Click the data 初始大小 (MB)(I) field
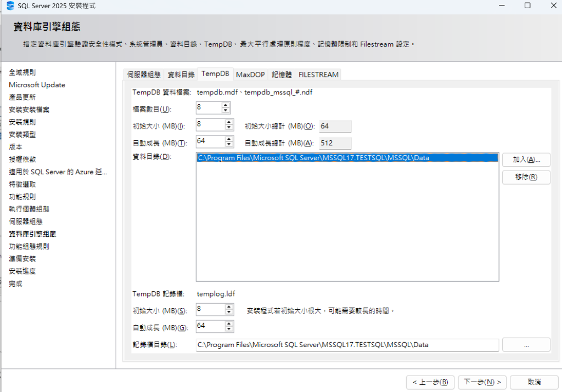The height and width of the screenshot is (392, 562). [211, 124]
